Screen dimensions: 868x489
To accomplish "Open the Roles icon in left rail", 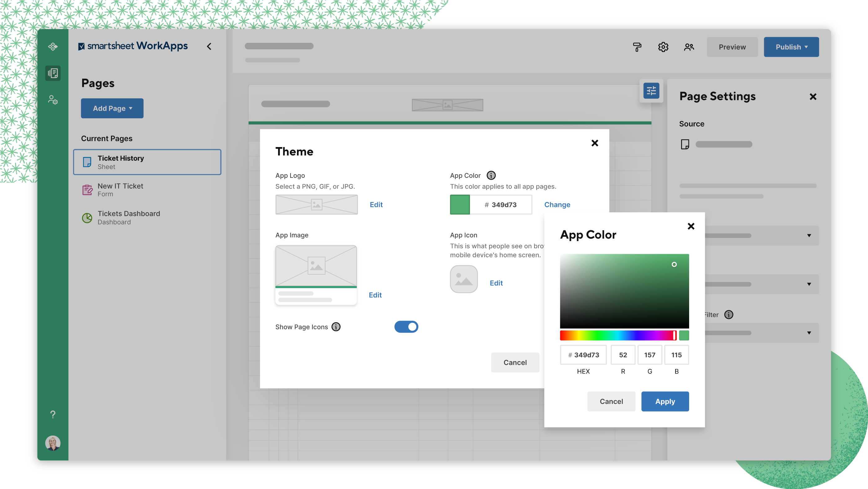I will pos(53,100).
